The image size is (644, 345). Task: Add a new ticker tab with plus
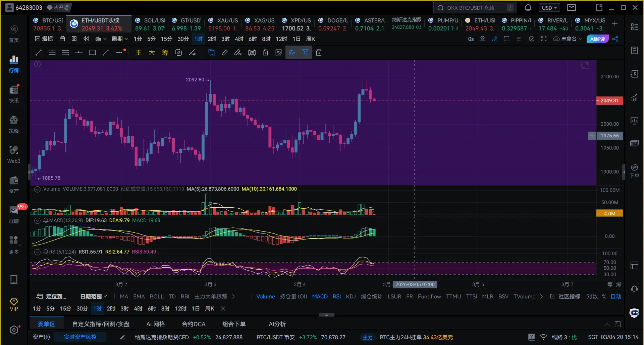point(615,23)
